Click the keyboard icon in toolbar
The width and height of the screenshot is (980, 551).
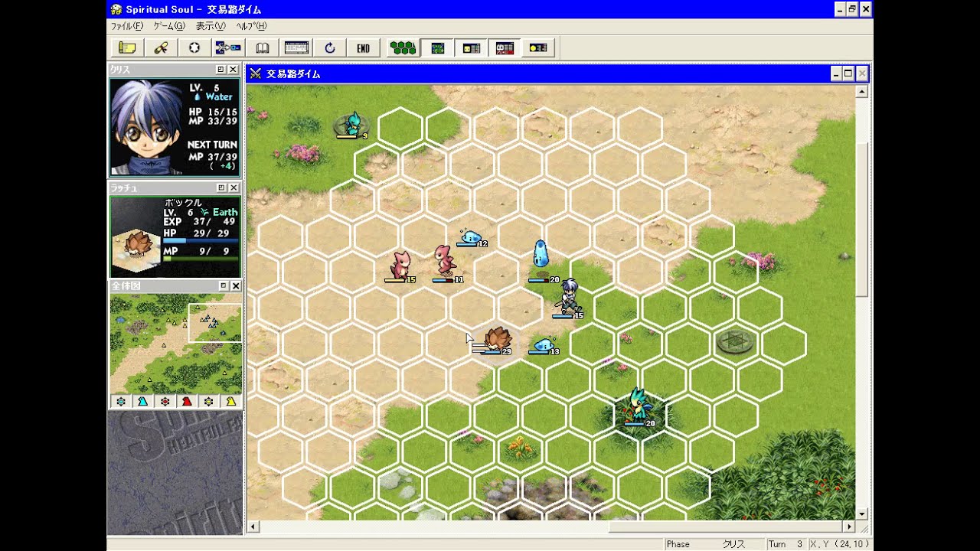tap(296, 48)
